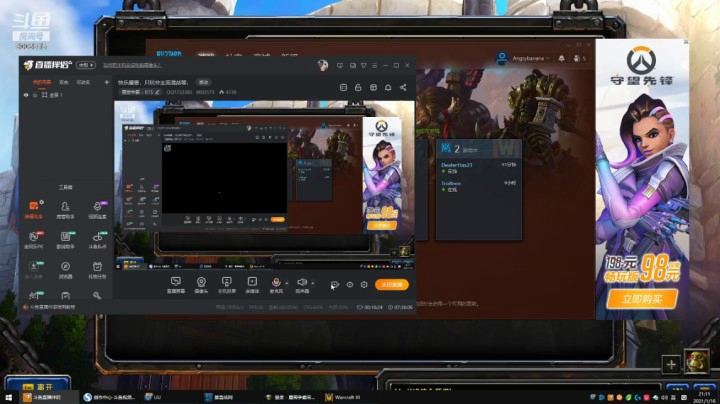Screen dimensions: 720x404
Task: Open the list panel icon above preview
Action: pyautogui.click(x=343, y=87)
